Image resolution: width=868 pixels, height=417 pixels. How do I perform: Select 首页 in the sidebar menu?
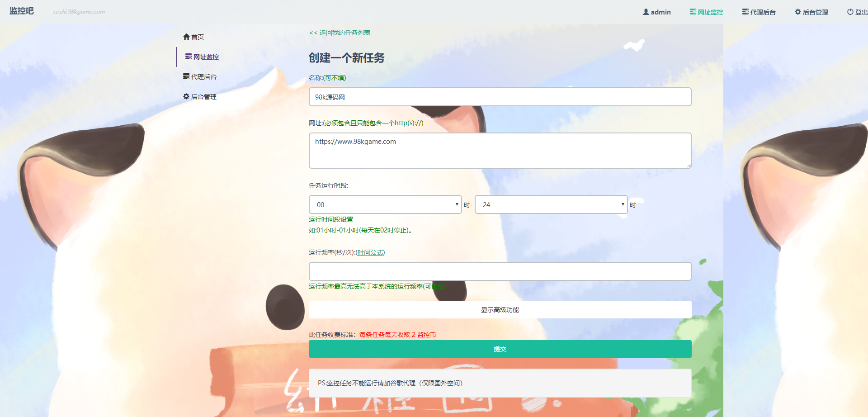click(x=198, y=37)
